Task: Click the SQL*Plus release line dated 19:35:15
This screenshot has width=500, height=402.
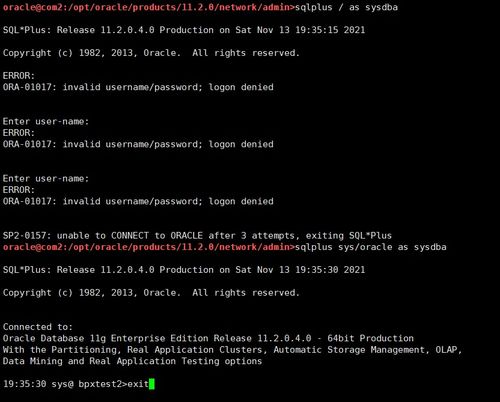Action: tap(184, 30)
